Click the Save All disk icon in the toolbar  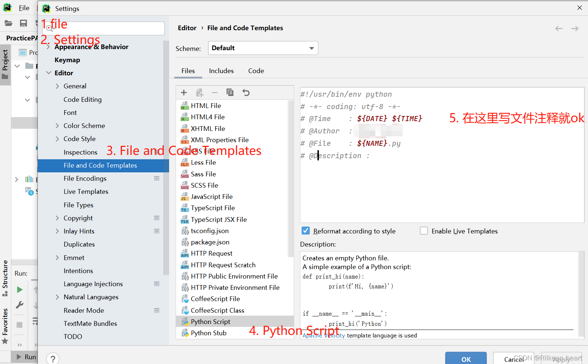pyautogui.click(x=23, y=23)
